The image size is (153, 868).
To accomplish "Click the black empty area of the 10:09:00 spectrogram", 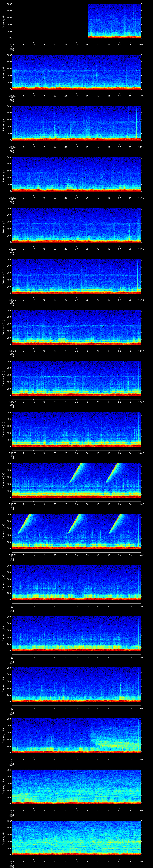I will point(50,21).
